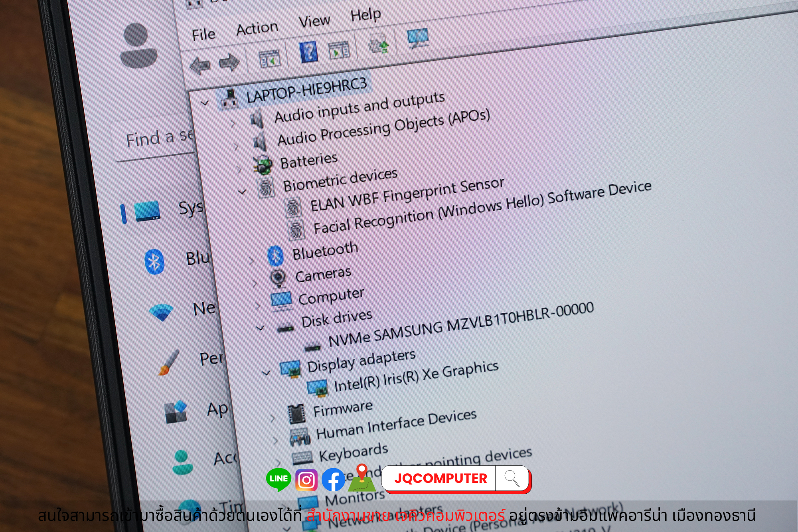Image resolution: width=798 pixels, height=532 pixels.
Task: Select the Firmware label
Action: (x=343, y=409)
